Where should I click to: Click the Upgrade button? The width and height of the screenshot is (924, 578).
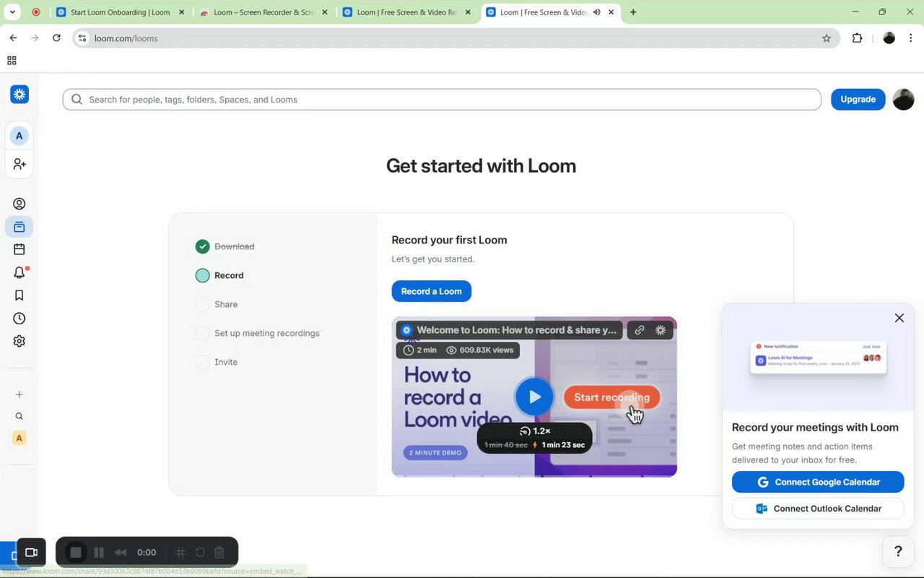pyautogui.click(x=858, y=100)
